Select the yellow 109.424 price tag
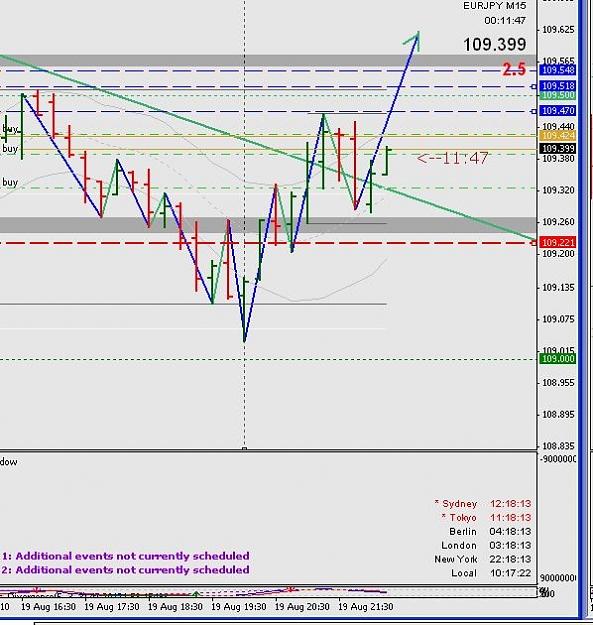The height and width of the screenshot is (625, 593). click(x=558, y=136)
